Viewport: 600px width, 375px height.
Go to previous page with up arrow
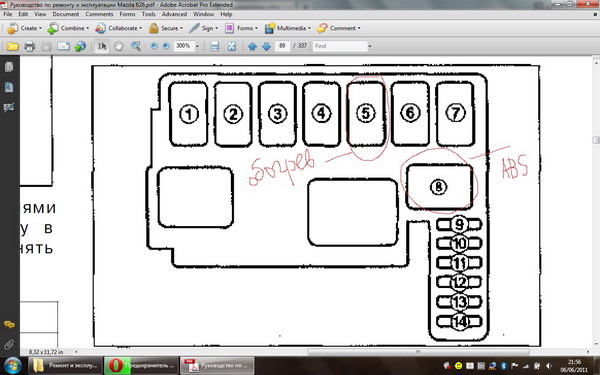pos(252,46)
